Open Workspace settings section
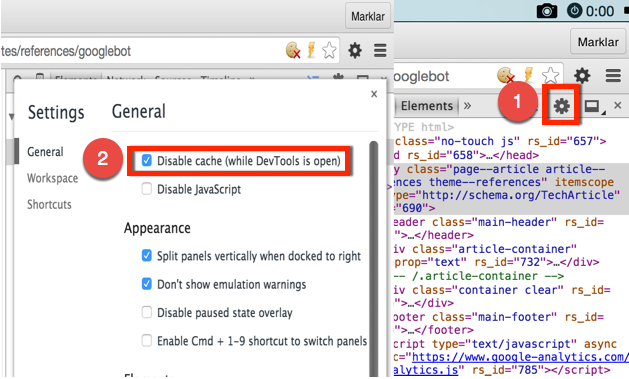This screenshot has width=629, height=379. tap(53, 178)
